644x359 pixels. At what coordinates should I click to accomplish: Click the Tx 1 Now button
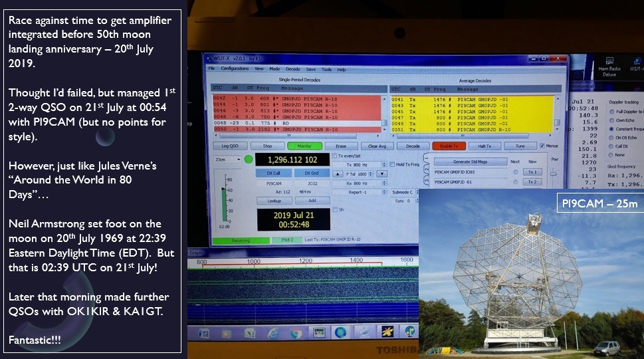pyautogui.click(x=532, y=172)
